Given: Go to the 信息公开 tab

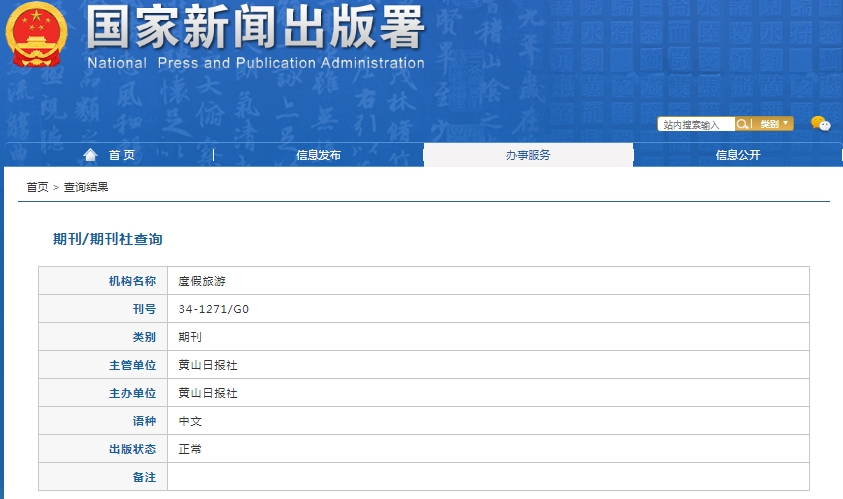Looking at the screenshot, I should tap(738, 155).
